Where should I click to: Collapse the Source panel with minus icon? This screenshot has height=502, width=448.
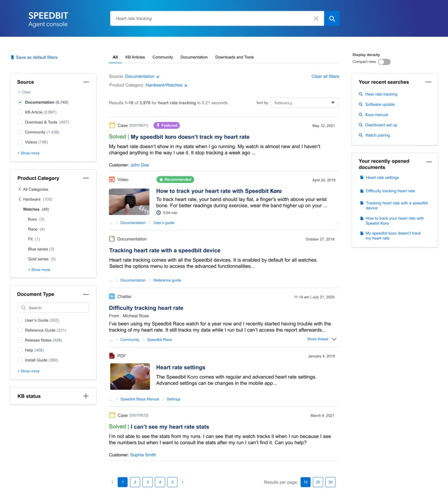click(86, 82)
